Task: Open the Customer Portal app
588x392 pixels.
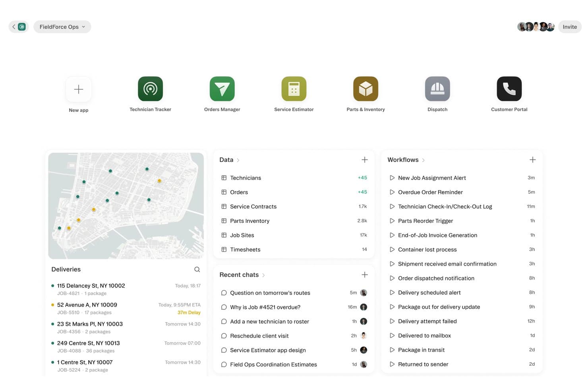Action: [509, 89]
